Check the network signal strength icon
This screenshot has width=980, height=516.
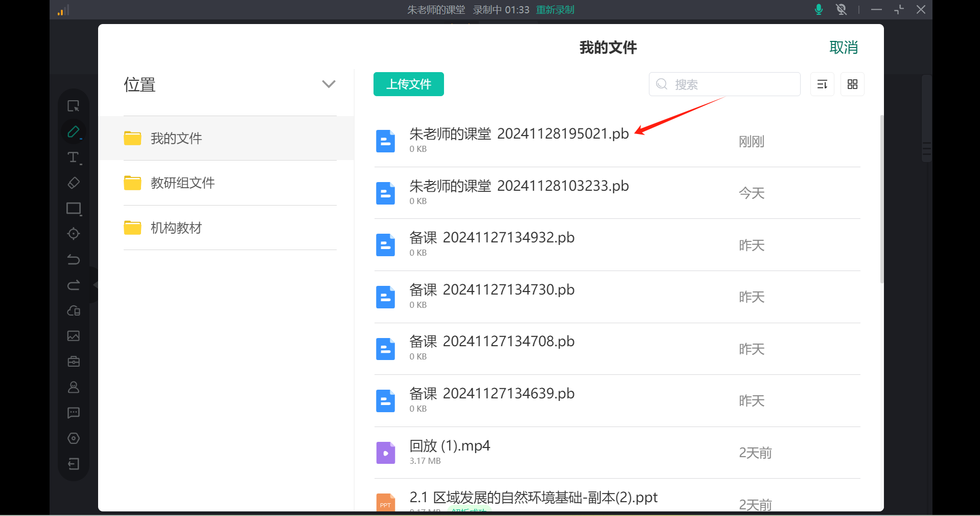click(63, 10)
